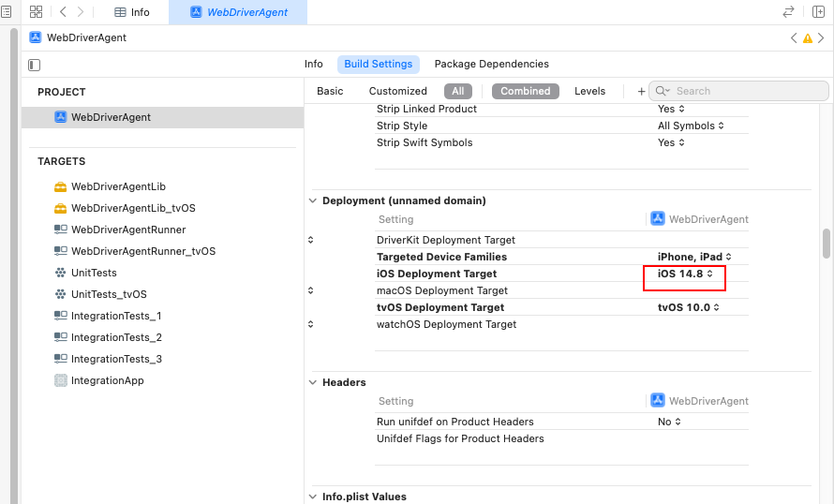Open the Build Settings tab

[x=379, y=65]
